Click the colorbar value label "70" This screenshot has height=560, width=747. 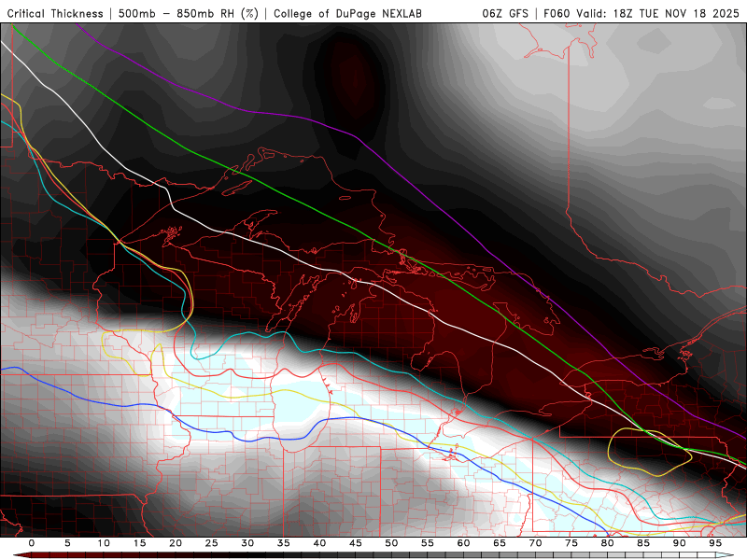535,543
